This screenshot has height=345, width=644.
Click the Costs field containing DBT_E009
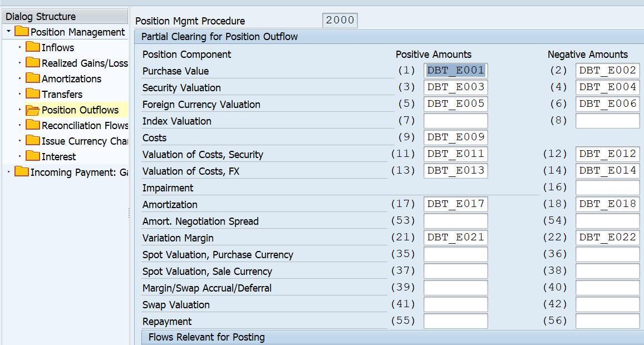(455, 137)
